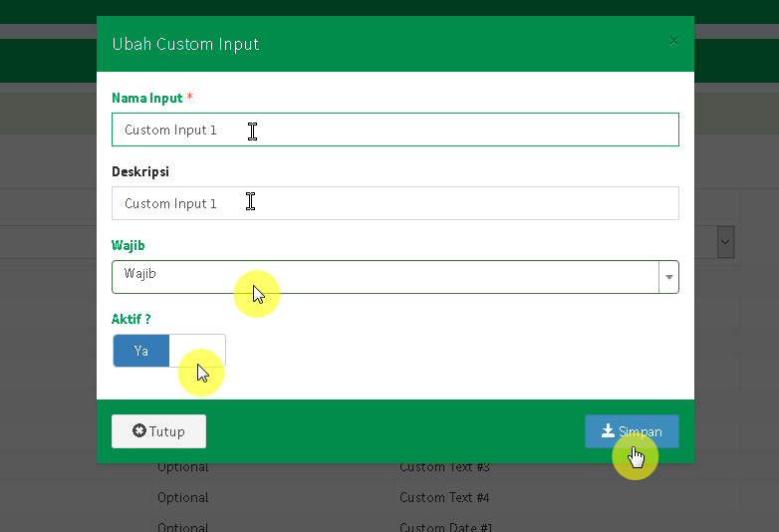Viewport: 779px width, 532px height.
Task: Focus the Deskripsi text field
Action: coord(394,203)
